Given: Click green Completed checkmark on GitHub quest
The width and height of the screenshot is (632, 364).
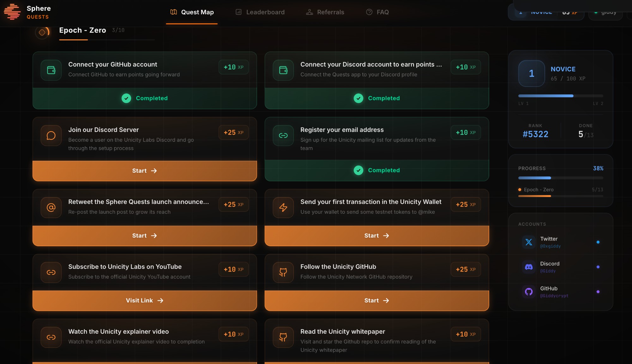Looking at the screenshot, I should point(126,98).
